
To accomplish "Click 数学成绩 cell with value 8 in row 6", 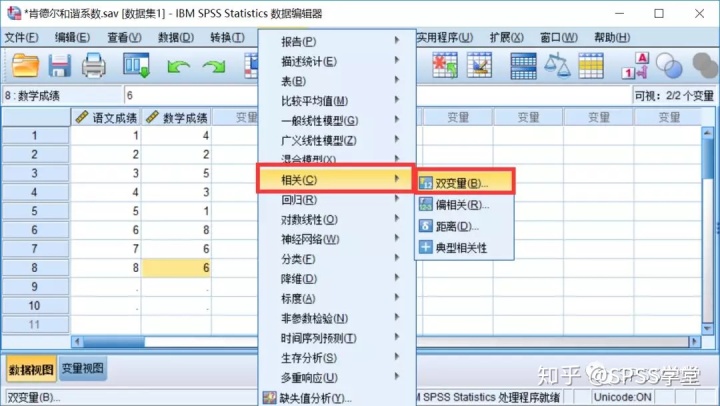I will pyautogui.click(x=176, y=230).
